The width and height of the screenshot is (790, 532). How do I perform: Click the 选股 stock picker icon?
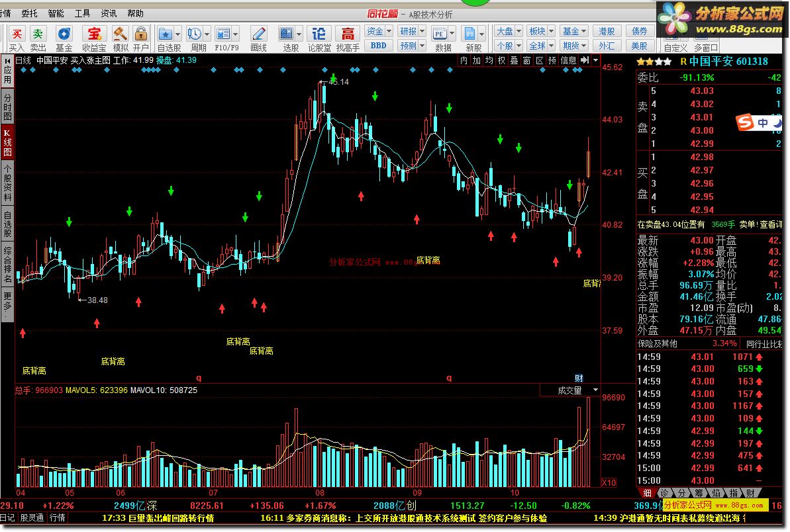coord(287,34)
